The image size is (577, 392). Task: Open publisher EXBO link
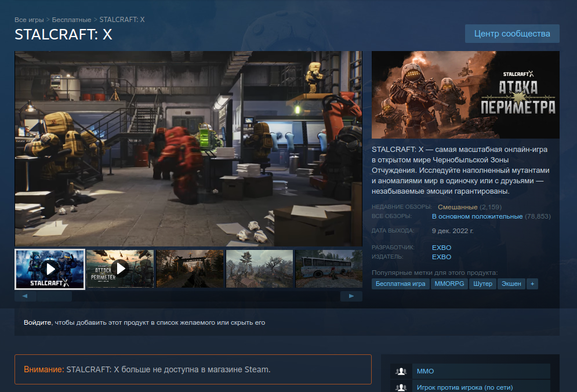[441, 257]
